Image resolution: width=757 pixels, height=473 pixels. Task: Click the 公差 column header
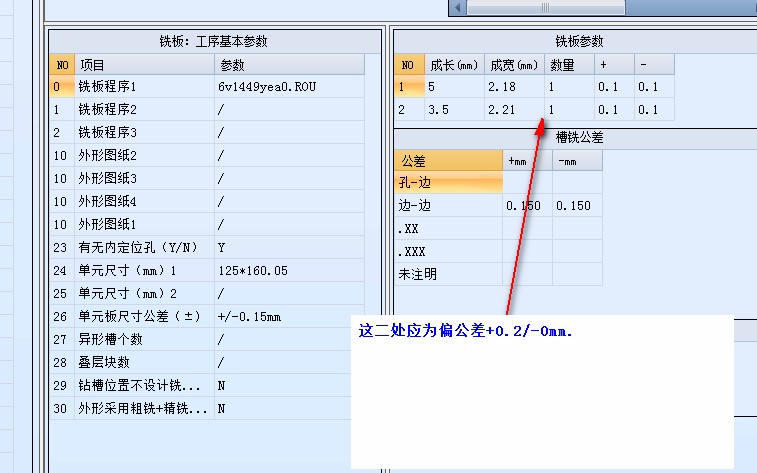click(x=449, y=161)
